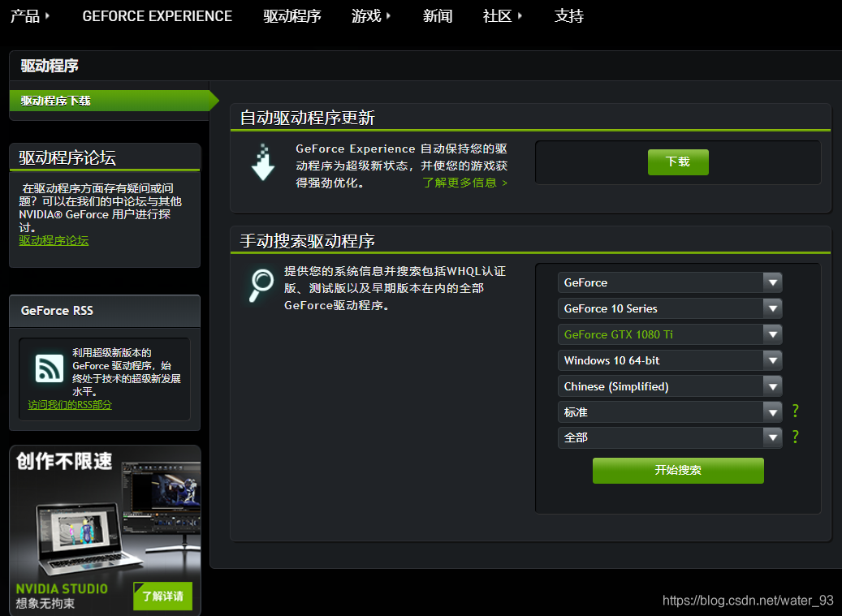842x616 pixels.
Task: Open the 新闻 nav item
Action: point(437,16)
